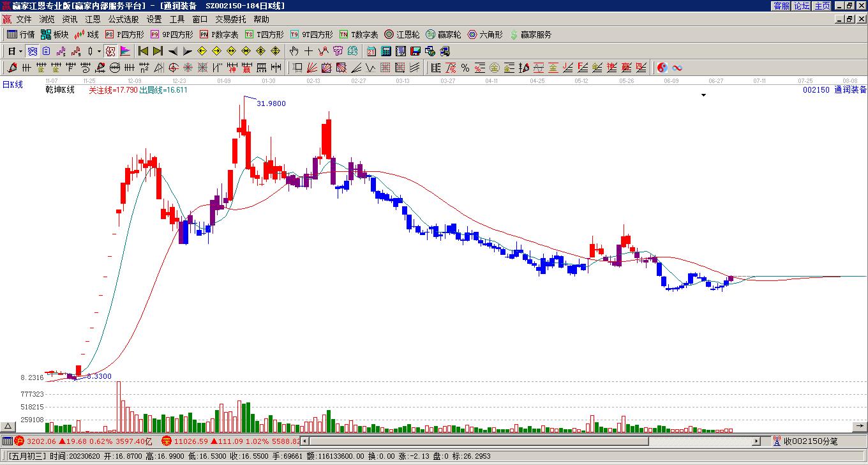868x465 pixels.
Task: Click the 乾坤K线 indicator label
Action: (60, 90)
